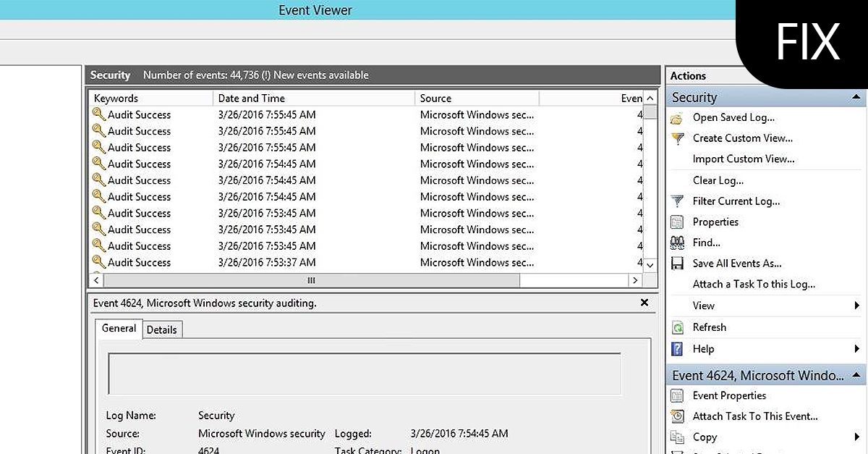Collapse the Event 4624 actions section

coord(857,375)
